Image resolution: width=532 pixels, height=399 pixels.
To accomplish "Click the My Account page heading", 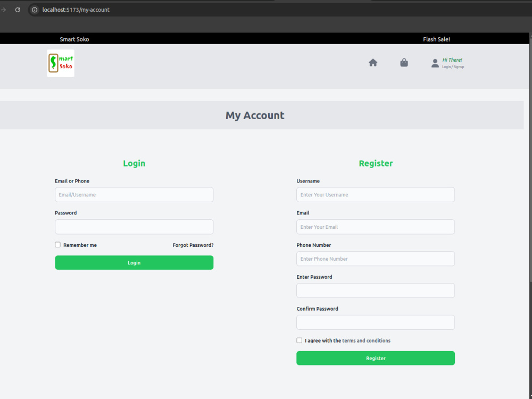I will point(255,115).
